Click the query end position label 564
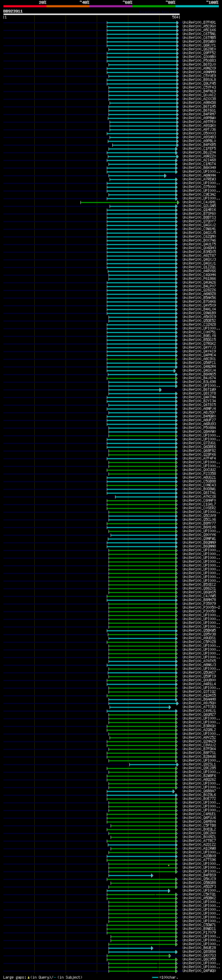The height and width of the screenshot is (980, 222). [x=175, y=17]
